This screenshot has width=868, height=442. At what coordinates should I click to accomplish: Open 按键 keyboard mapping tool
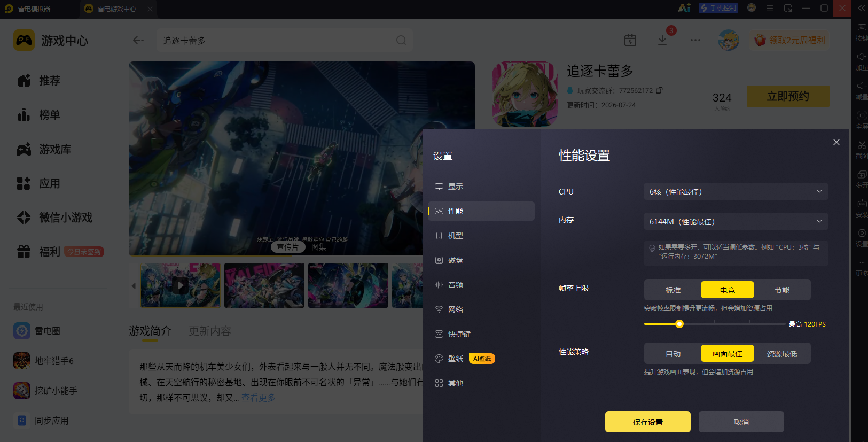[862, 32]
